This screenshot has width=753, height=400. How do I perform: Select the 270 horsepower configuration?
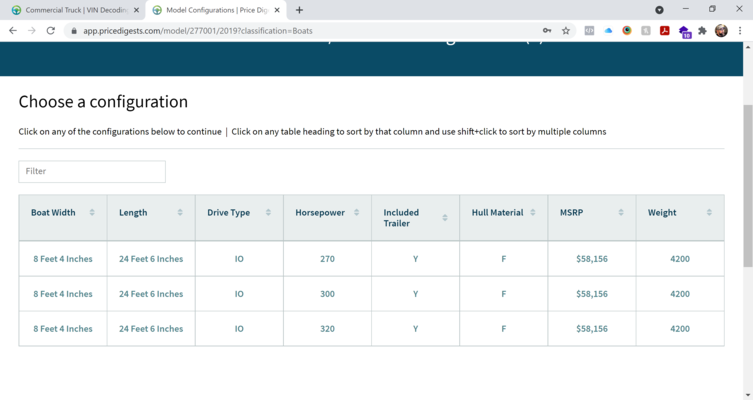pos(327,259)
